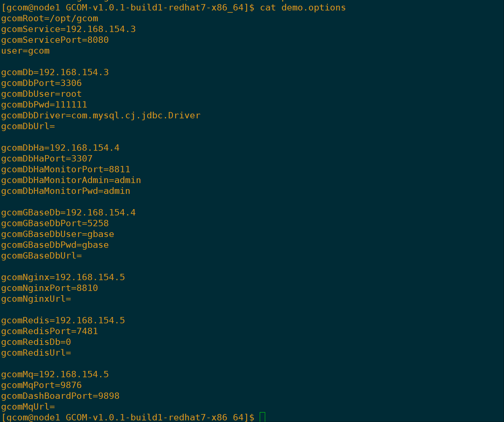Screen dimensions: 504x422
Task: Click the gcomGBaseDbUser=gbase line
Action: coord(57,234)
